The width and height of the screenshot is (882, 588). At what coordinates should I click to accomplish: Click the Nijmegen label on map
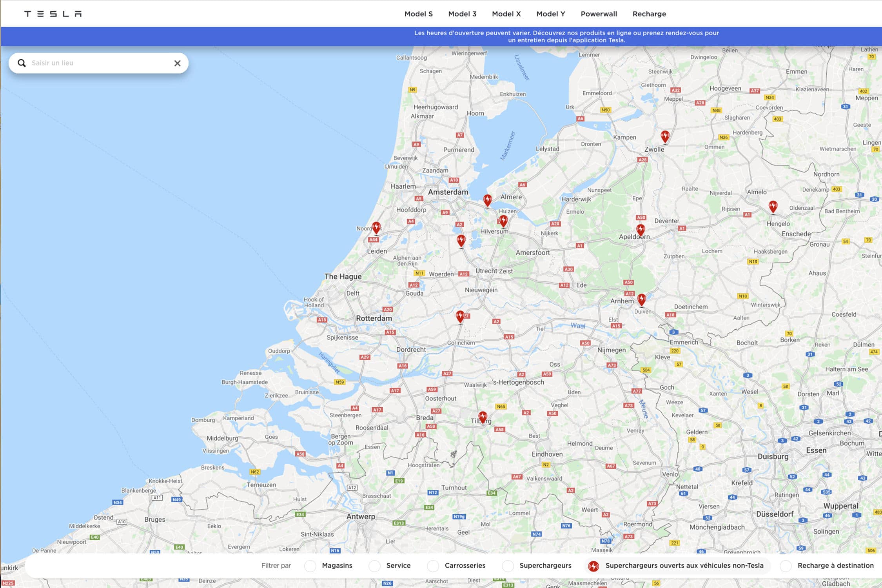pos(612,350)
